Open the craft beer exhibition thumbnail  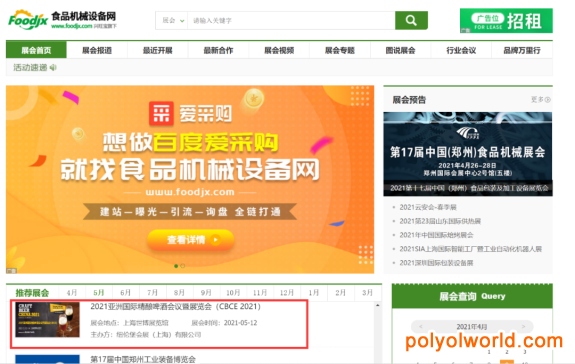coord(47,320)
